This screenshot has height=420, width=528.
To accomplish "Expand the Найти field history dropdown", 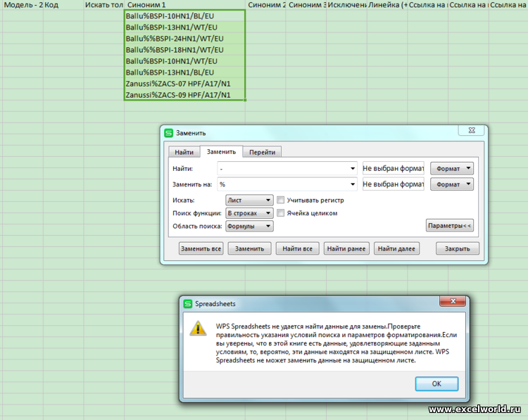I will 353,169.
